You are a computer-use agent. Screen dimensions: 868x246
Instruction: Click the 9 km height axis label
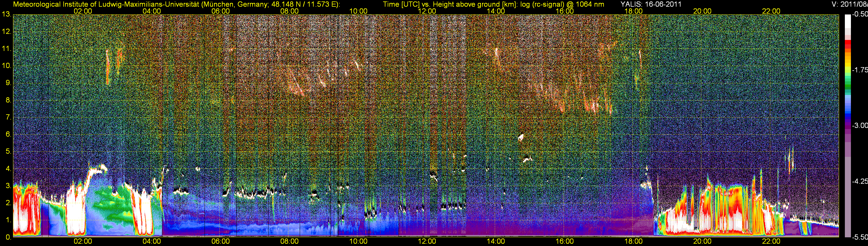coord(8,83)
